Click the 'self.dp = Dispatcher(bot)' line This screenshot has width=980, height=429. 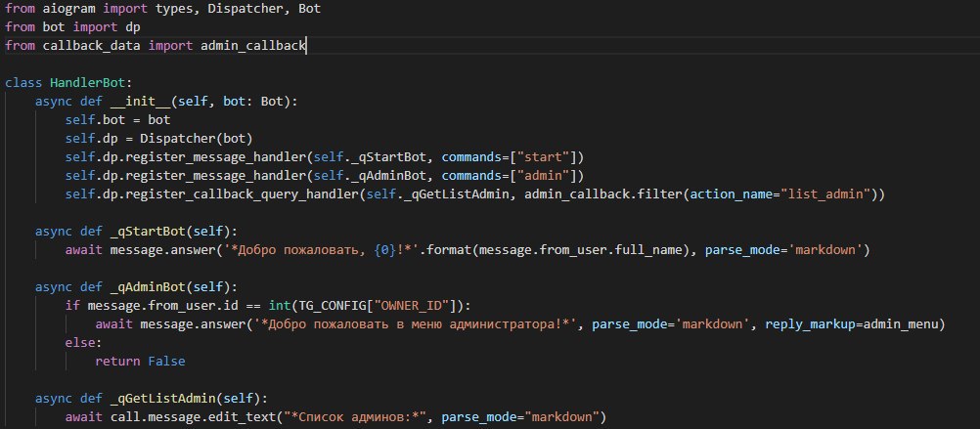click(x=158, y=139)
